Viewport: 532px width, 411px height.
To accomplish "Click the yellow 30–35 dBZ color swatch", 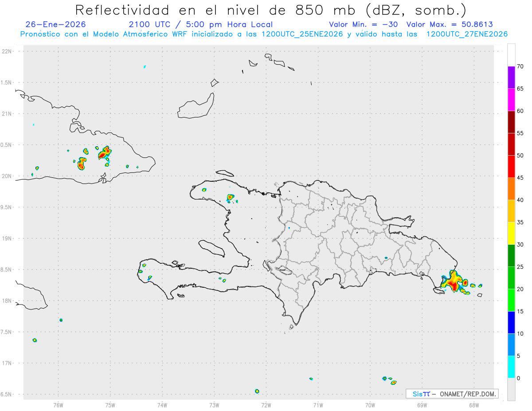I will click(511, 233).
